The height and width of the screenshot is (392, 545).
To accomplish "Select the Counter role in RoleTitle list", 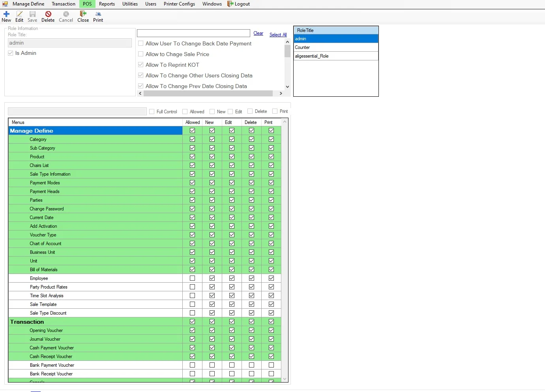I will point(336,47).
